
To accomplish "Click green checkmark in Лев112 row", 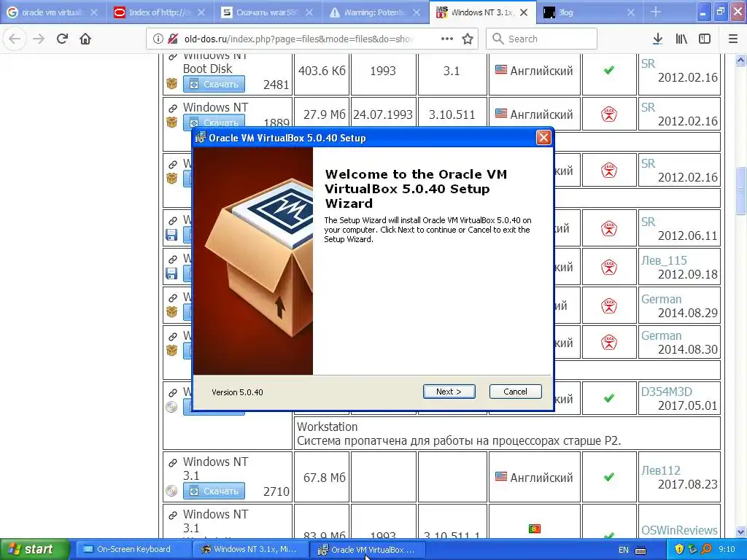I will [x=609, y=477].
